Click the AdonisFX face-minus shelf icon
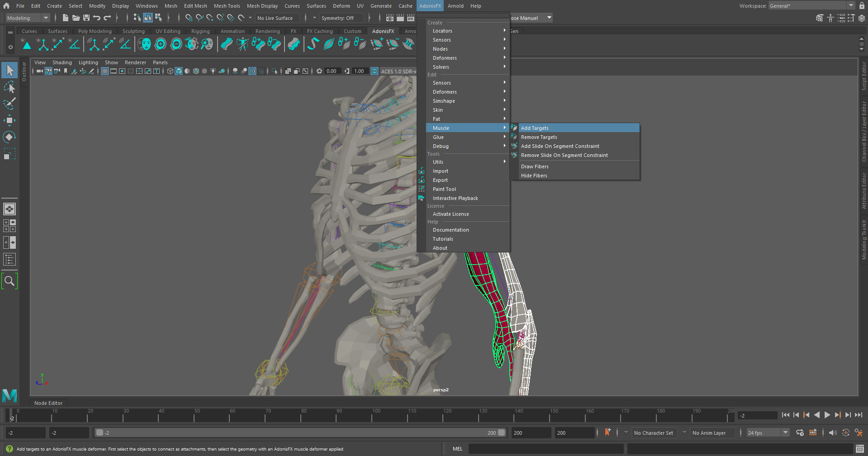Image resolution: width=868 pixels, height=456 pixels. (176, 44)
